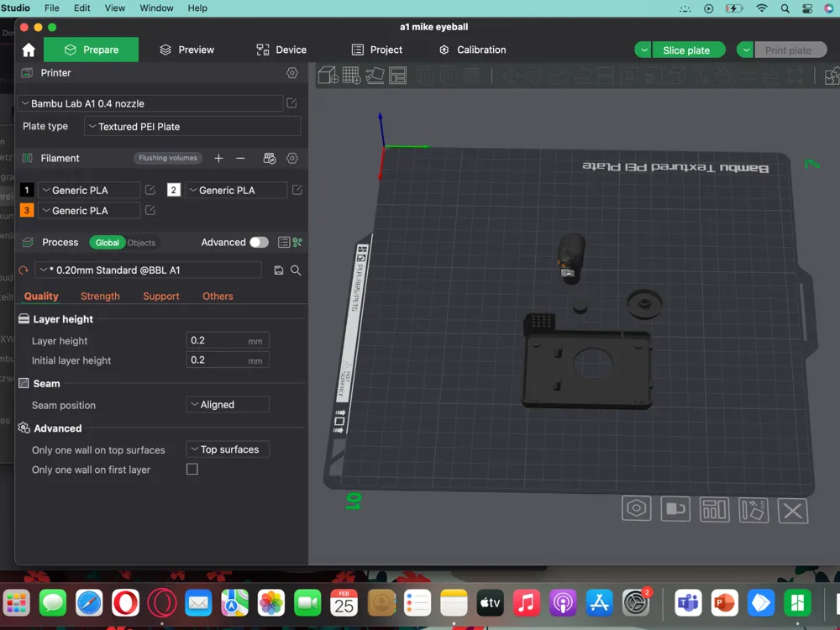
Task: Open the Strength settings tab
Action: point(100,297)
